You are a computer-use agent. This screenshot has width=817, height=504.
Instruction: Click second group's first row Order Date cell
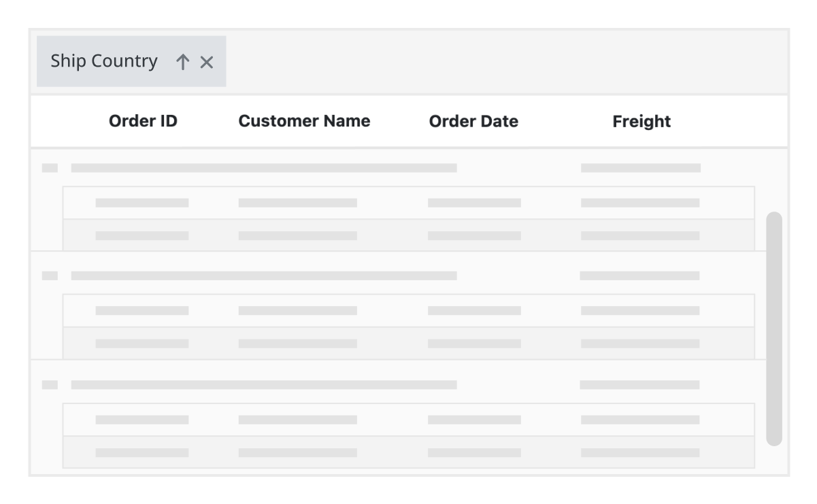coord(474,311)
